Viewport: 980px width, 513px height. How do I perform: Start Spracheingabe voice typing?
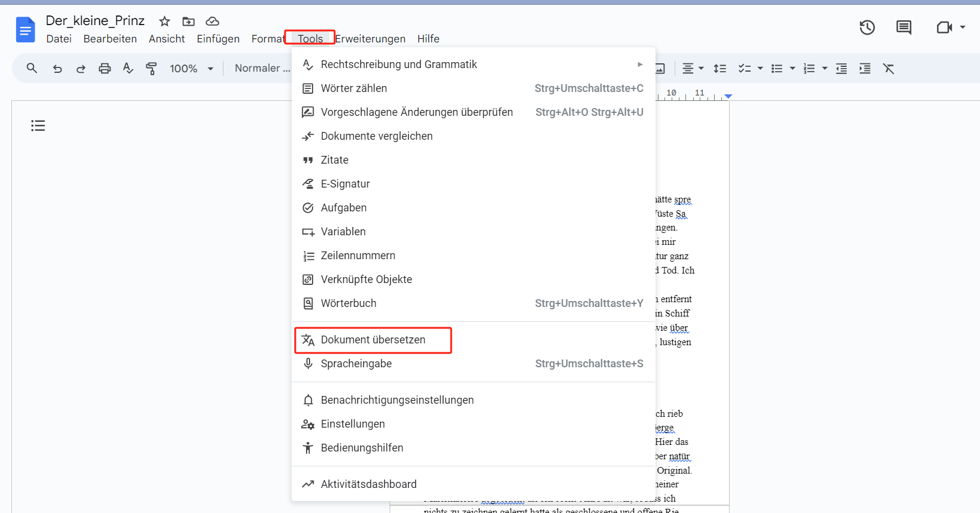473,364
